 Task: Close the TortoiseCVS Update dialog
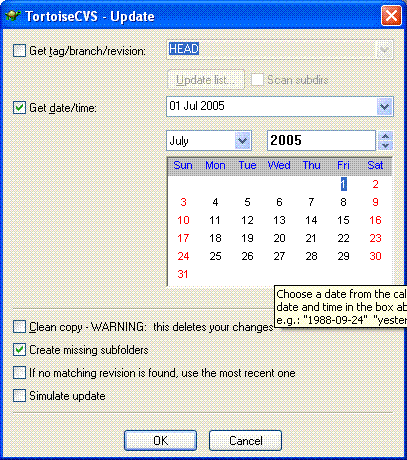[x=391, y=15]
